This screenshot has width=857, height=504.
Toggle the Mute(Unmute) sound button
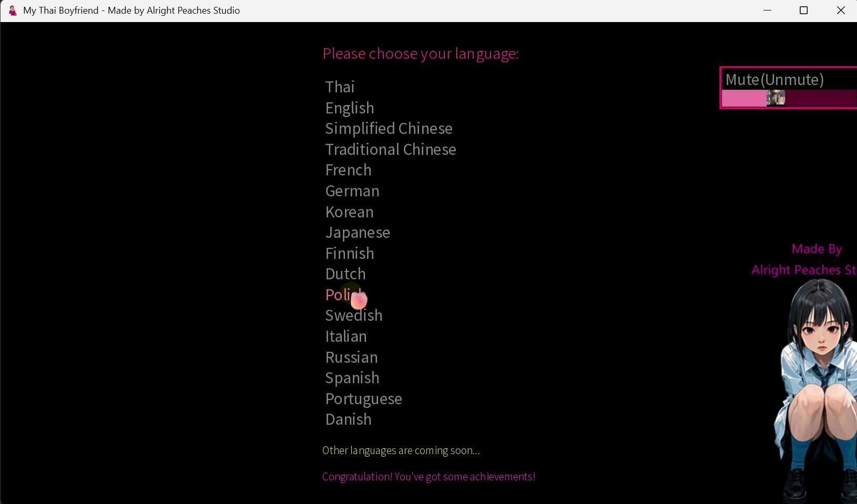[x=775, y=79]
